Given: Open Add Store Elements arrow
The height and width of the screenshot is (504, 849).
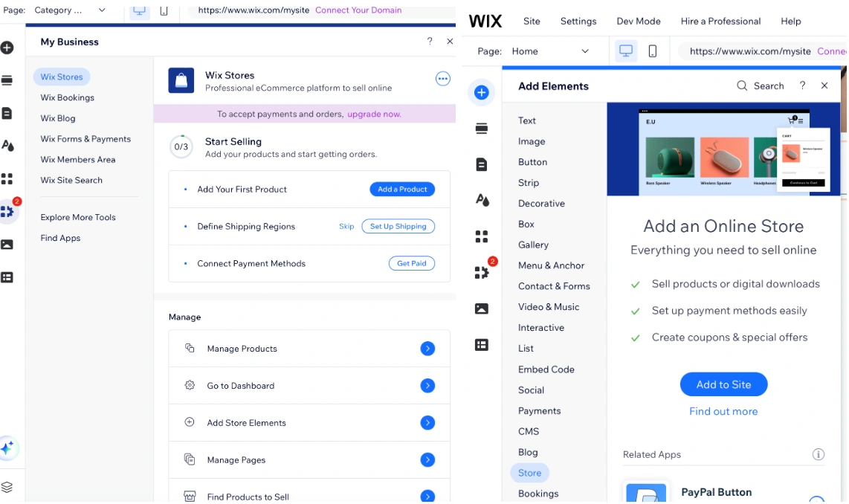Looking at the screenshot, I should [x=427, y=423].
